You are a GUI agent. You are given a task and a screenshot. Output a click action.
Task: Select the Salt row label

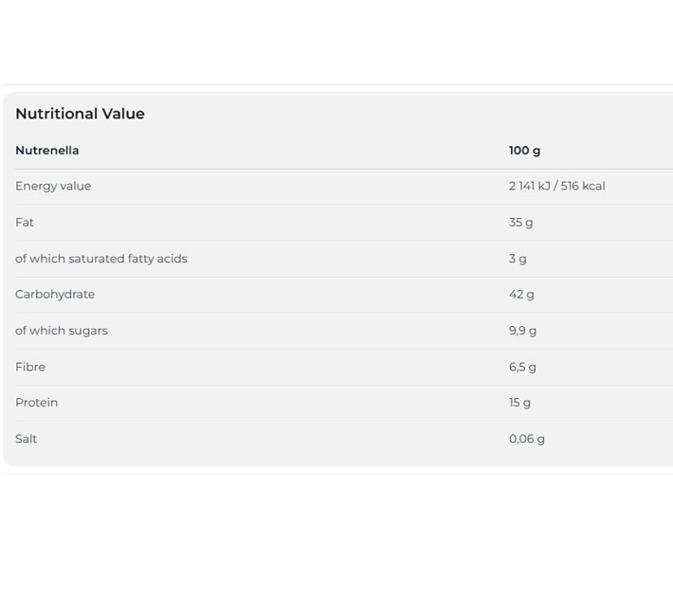tap(27, 439)
